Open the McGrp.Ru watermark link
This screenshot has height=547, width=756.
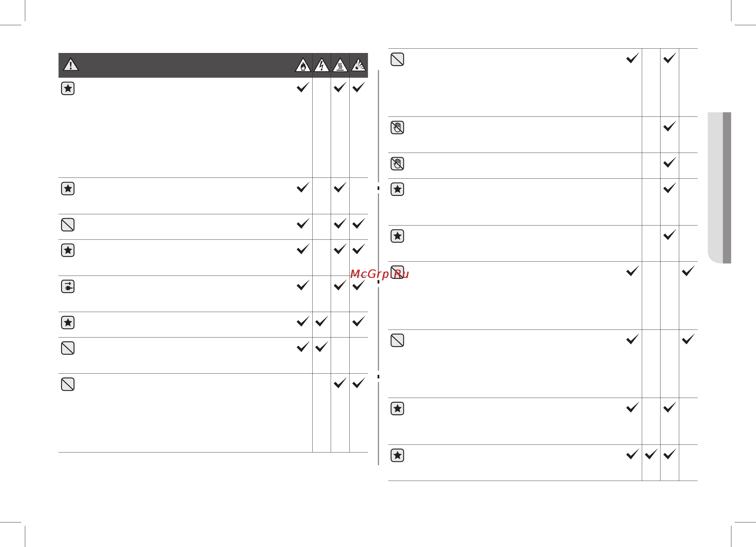pyautogui.click(x=379, y=274)
